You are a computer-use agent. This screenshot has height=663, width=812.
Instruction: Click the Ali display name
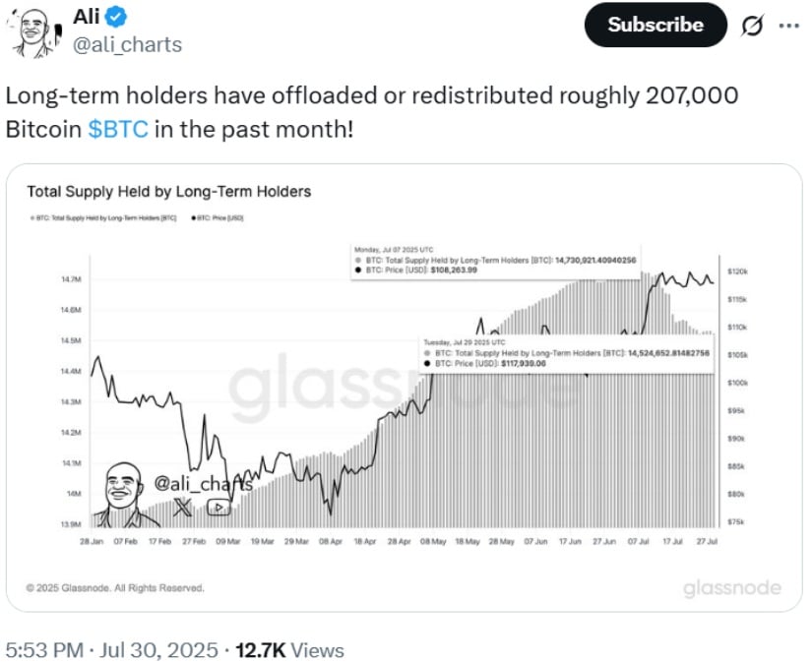point(86,17)
